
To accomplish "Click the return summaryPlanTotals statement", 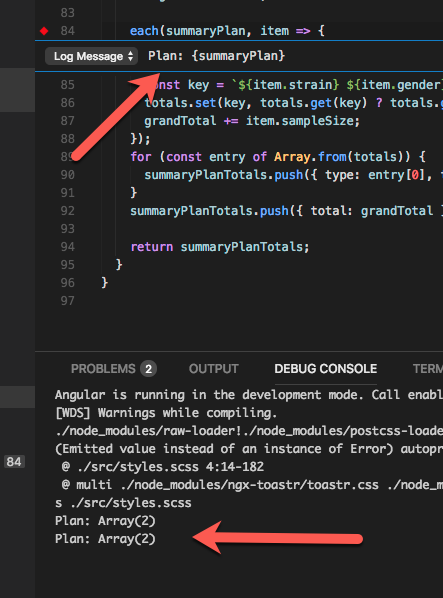I will pos(220,247).
